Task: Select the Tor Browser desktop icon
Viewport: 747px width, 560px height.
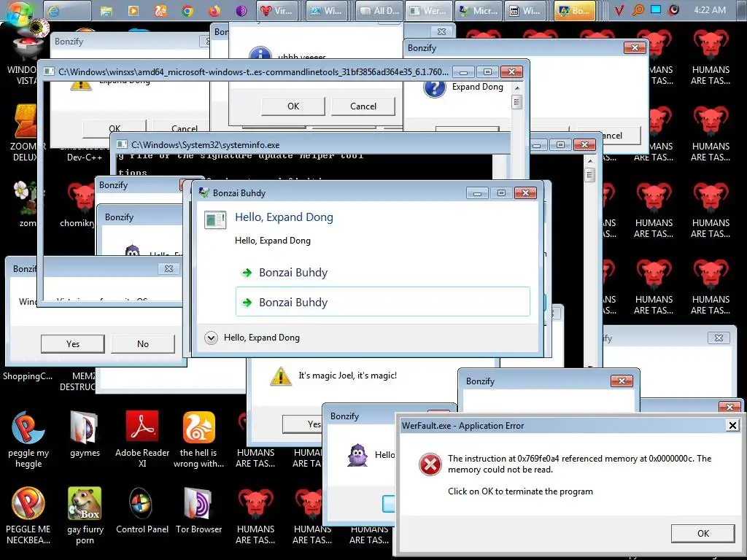Action: 198,510
